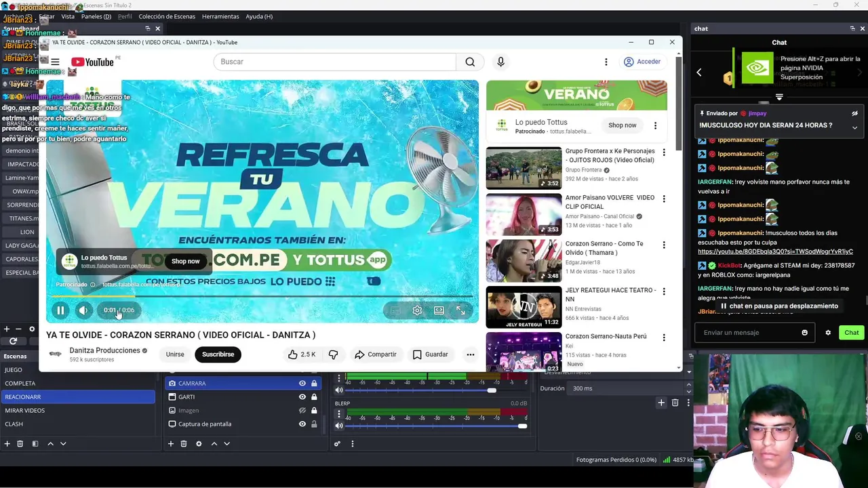The height and width of the screenshot is (488, 868).
Task: Move the selected source down
Action: tap(226, 444)
